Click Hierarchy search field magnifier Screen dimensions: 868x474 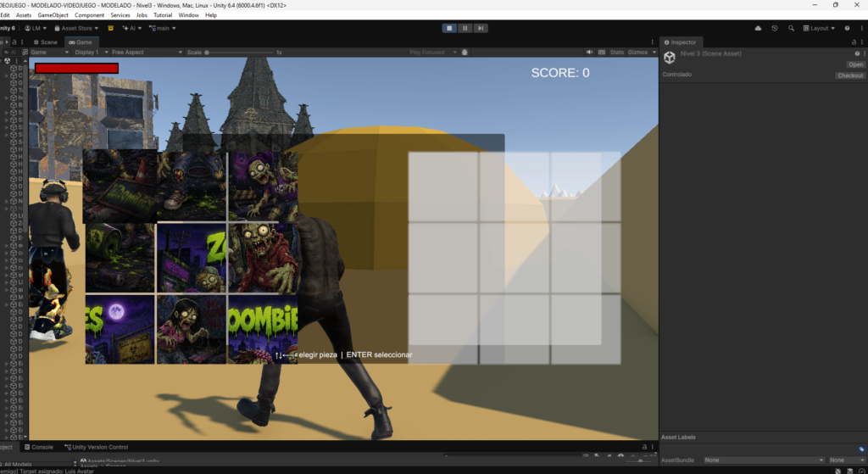(x=6, y=52)
